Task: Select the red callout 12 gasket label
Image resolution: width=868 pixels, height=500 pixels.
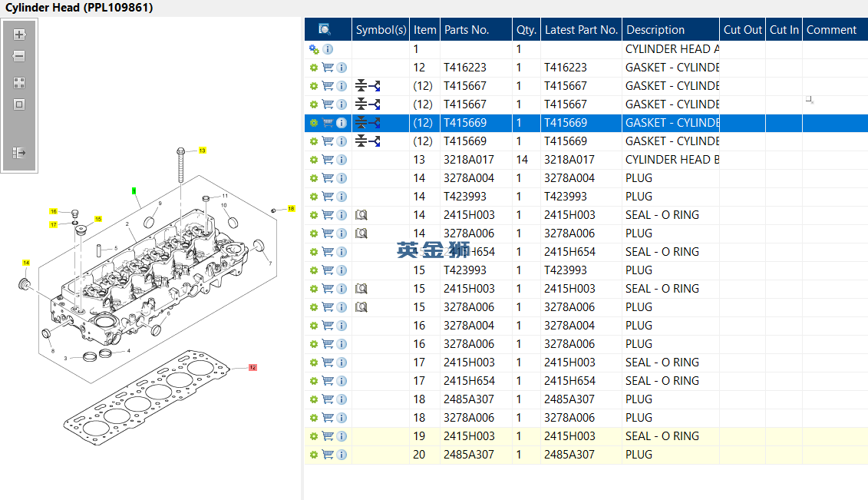Action: (252, 368)
